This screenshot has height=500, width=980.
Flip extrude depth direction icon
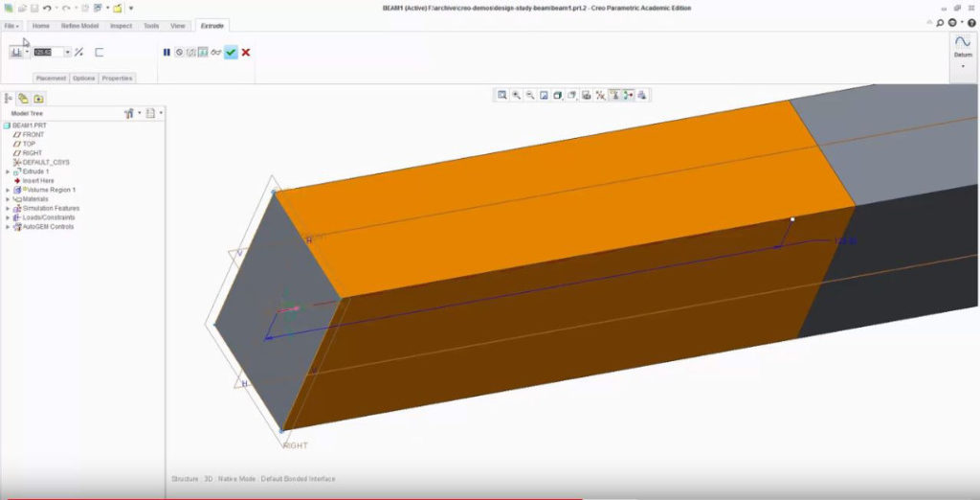[x=78, y=52]
